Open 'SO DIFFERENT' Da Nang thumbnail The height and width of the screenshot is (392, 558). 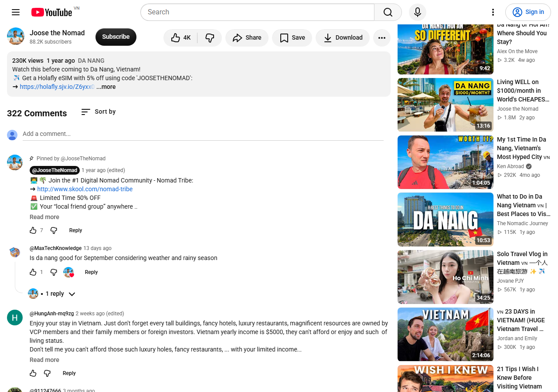coord(446,49)
